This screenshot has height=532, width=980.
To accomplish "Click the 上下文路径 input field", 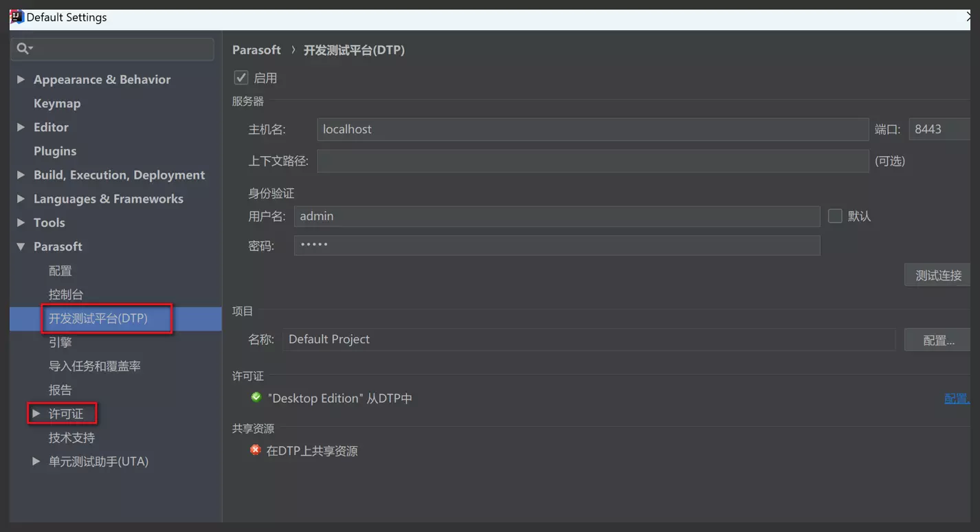I will [593, 161].
